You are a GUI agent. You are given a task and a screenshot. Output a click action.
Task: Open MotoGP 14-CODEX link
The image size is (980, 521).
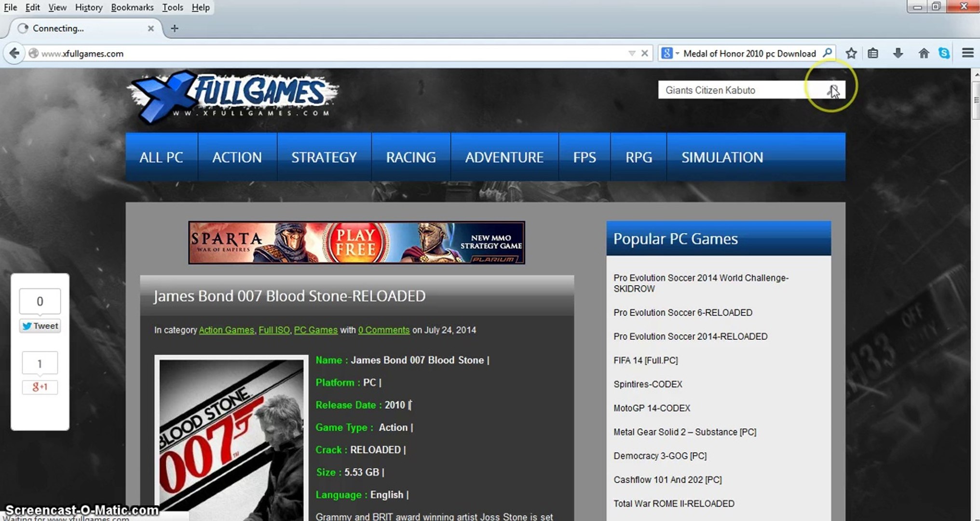click(652, 408)
